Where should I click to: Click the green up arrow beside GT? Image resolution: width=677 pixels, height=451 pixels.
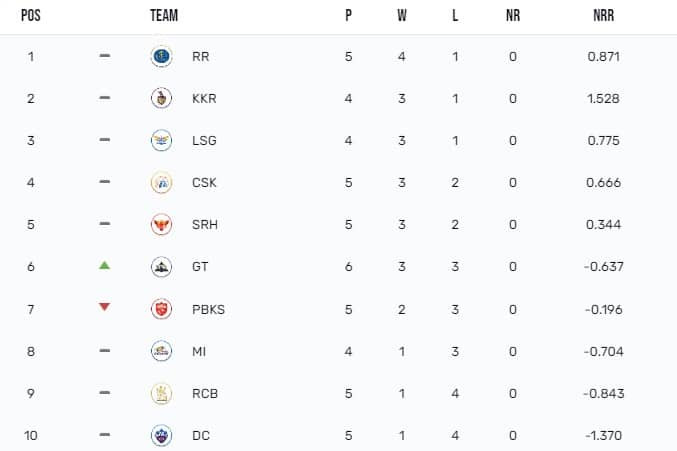coord(104,265)
